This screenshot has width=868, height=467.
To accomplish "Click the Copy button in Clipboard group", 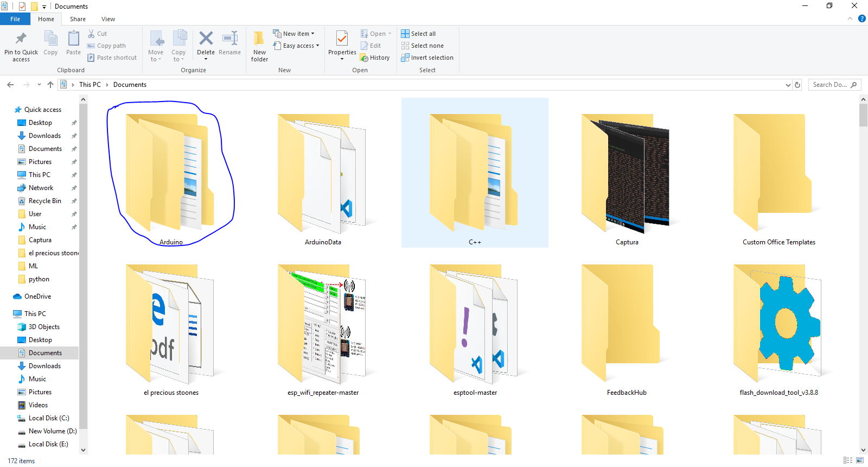I will click(50, 43).
